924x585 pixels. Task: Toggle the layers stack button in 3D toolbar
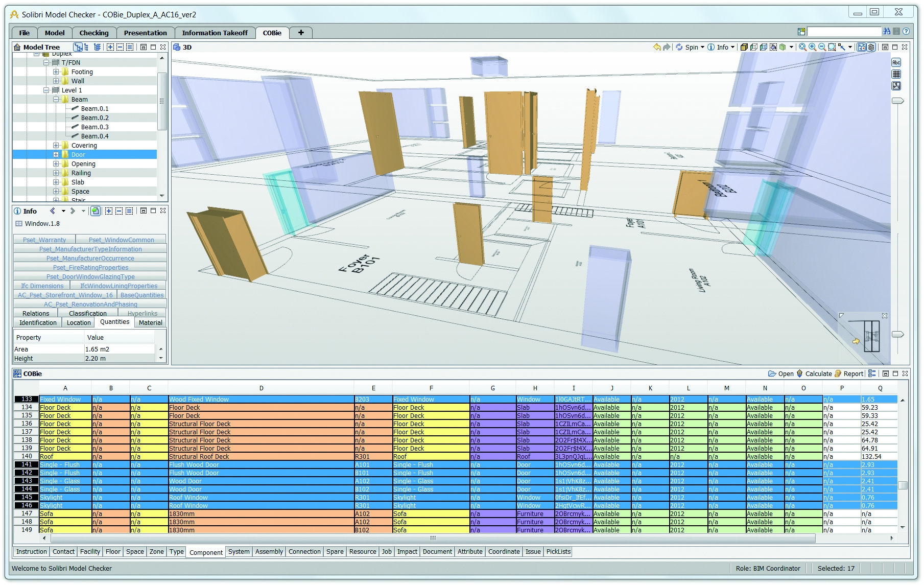click(871, 47)
